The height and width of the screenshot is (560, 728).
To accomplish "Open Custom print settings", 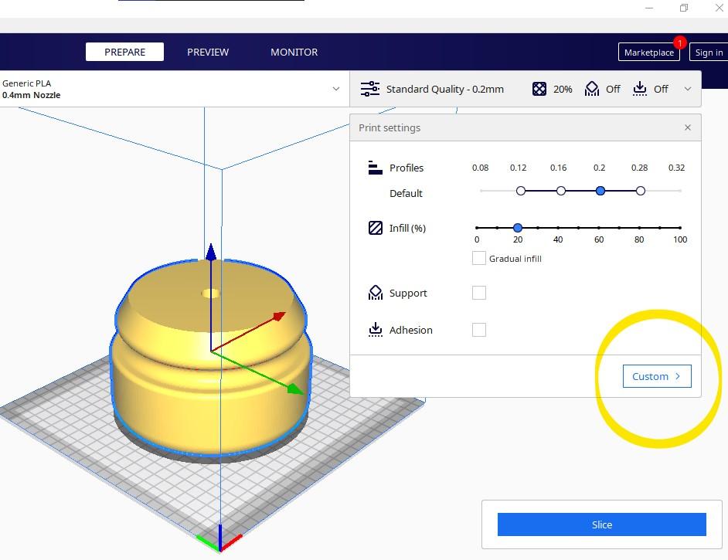I will [x=656, y=376].
